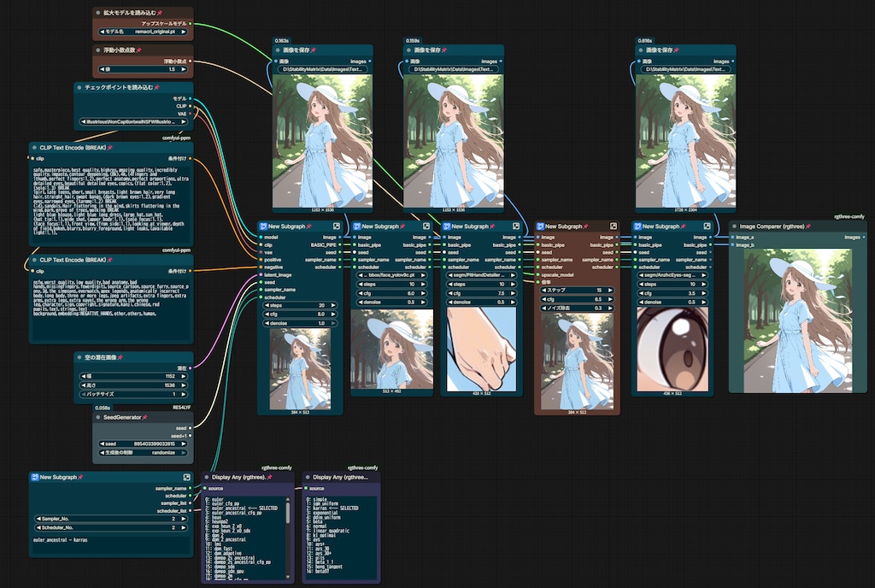Collapse the 浮動小数点数 node via its title dot
This screenshot has width=875, height=588.
coord(98,50)
